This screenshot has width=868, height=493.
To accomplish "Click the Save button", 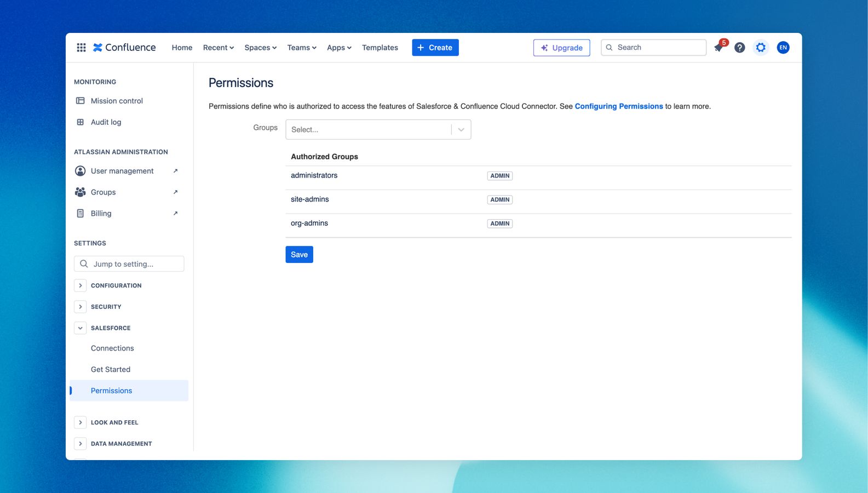I will click(x=299, y=255).
